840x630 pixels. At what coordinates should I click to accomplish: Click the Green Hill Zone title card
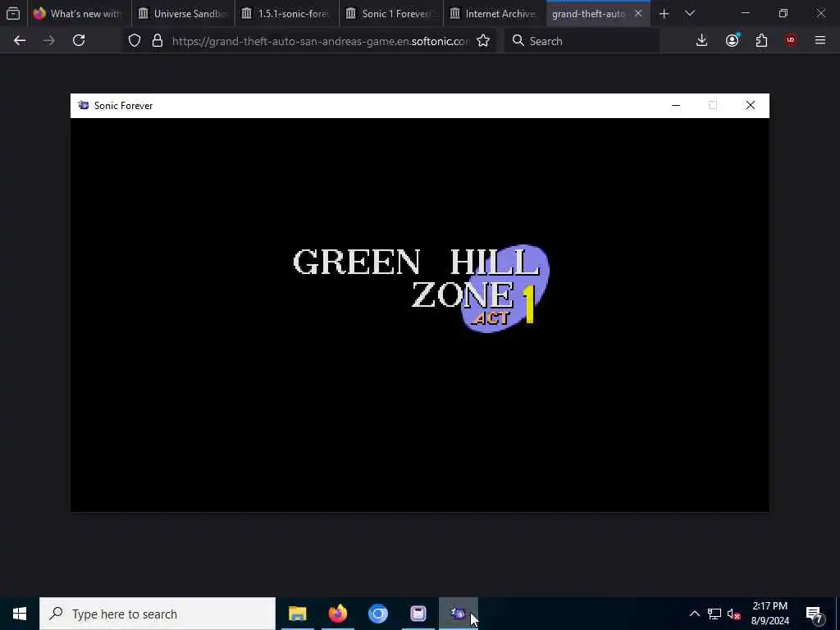coord(421,288)
